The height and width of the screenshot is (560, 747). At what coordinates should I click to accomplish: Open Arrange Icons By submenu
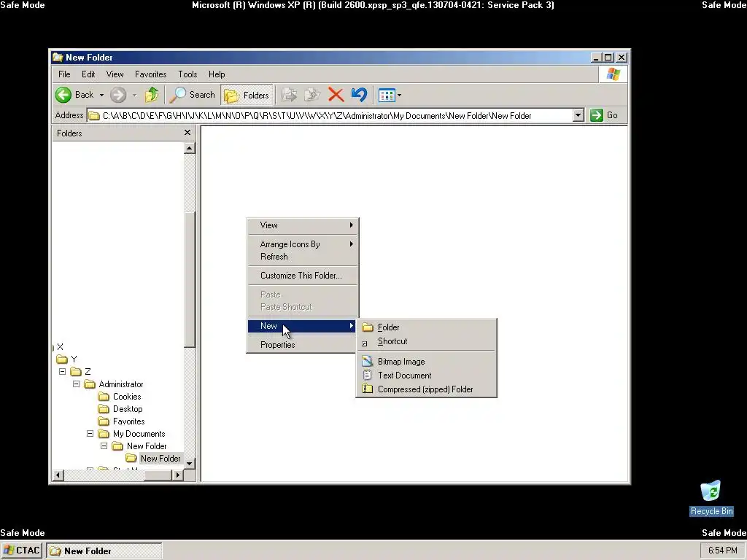click(303, 244)
